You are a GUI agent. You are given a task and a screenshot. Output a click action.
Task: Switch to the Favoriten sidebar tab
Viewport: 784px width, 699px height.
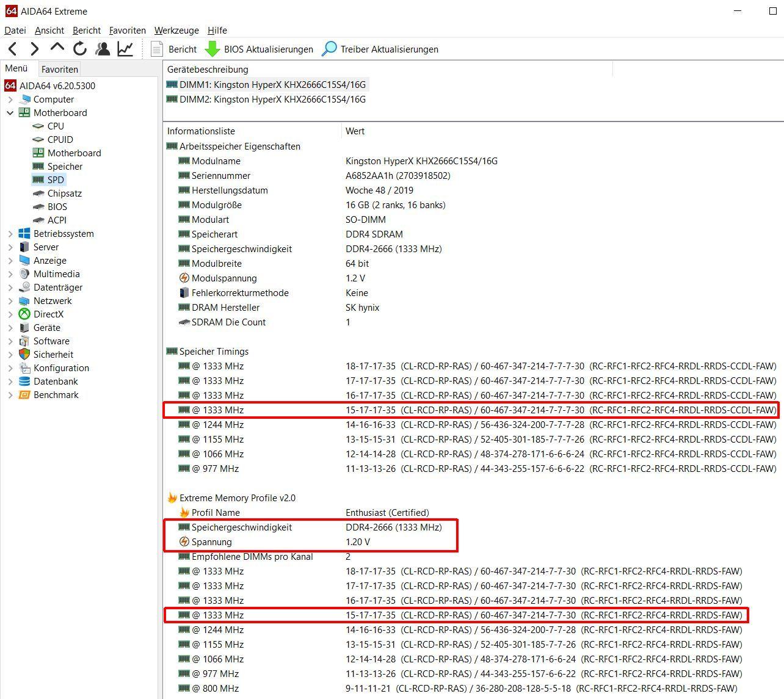click(59, 69)
